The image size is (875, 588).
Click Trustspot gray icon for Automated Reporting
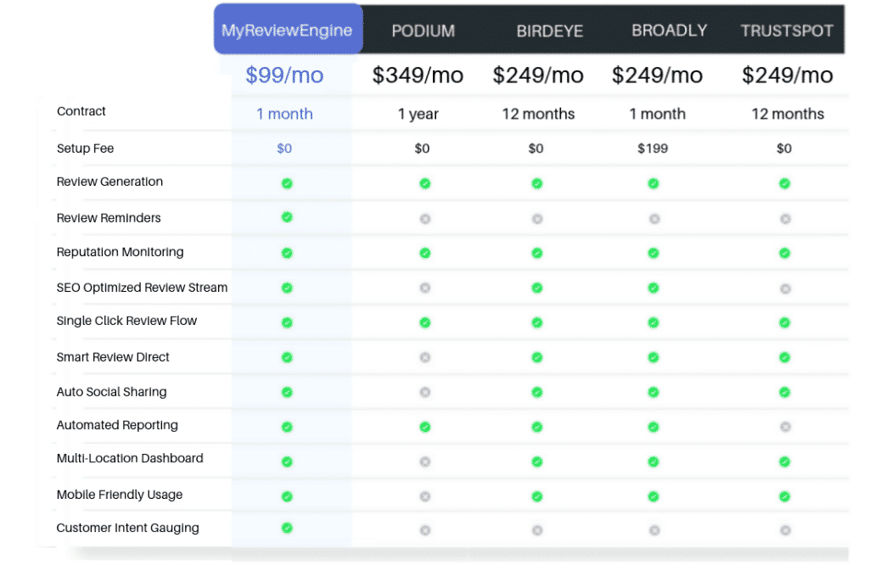(785, 427)
